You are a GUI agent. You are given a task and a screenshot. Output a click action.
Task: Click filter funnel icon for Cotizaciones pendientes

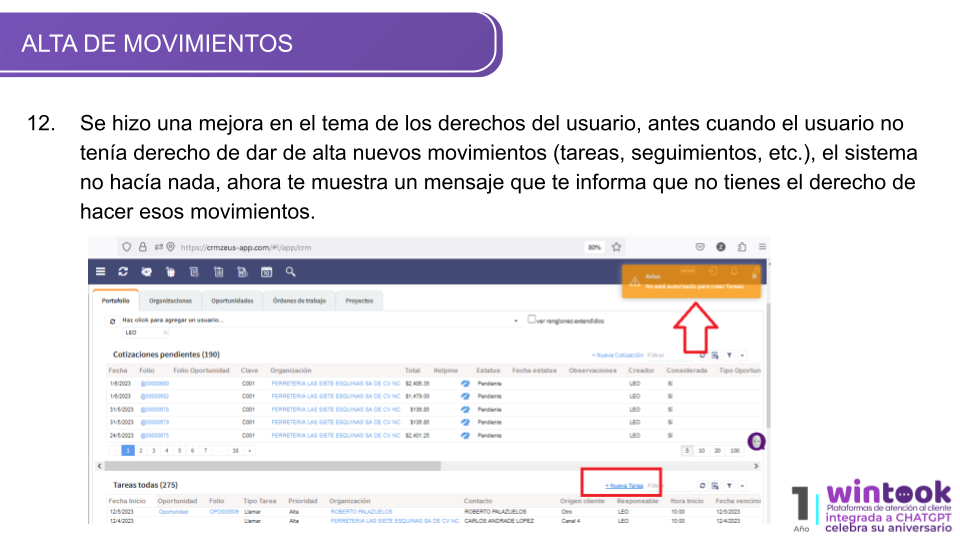(x=729, y=355)
